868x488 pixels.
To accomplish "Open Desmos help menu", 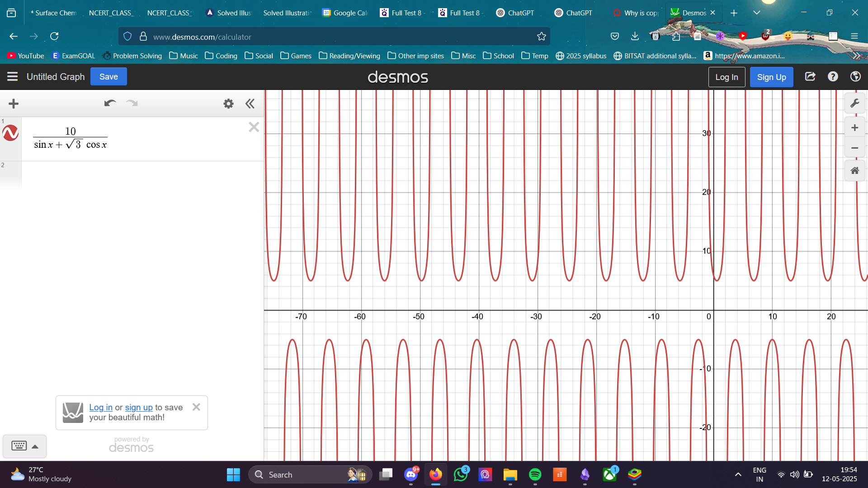I will (x=833, y=76).
